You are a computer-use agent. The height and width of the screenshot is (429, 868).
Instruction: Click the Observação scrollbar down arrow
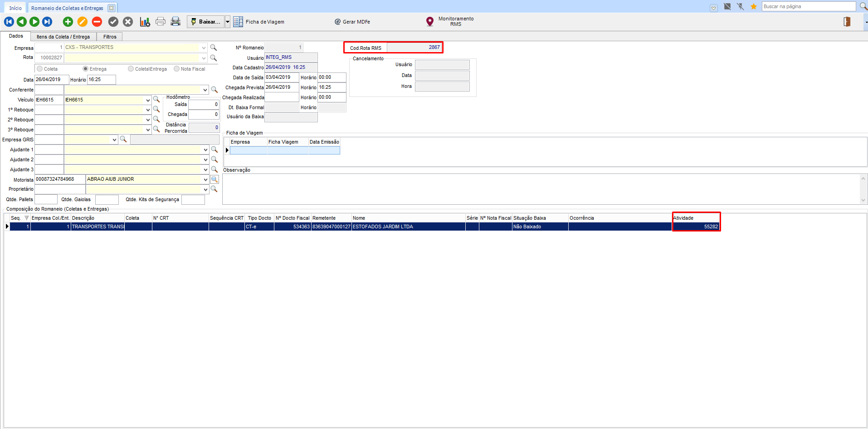point(863,200)
